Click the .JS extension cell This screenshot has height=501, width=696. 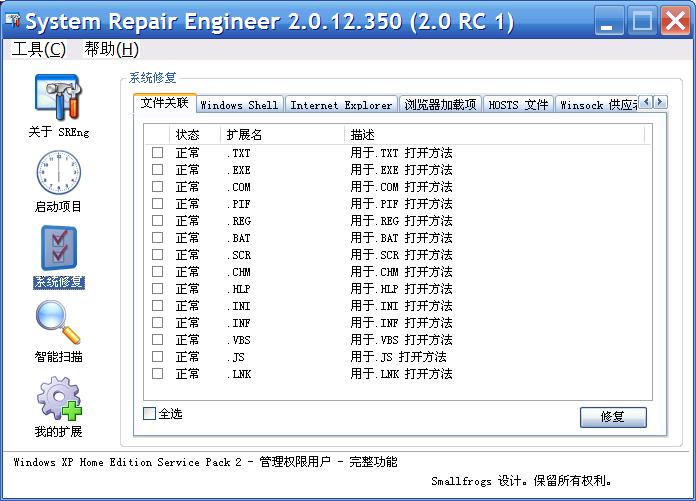(x=236, y=357)
